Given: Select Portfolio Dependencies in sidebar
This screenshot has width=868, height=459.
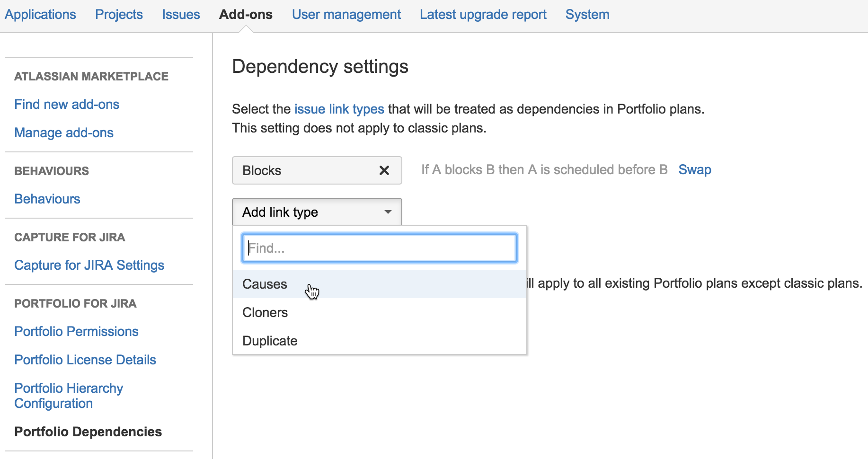Looking at the screenshot, I should [88, 432].
